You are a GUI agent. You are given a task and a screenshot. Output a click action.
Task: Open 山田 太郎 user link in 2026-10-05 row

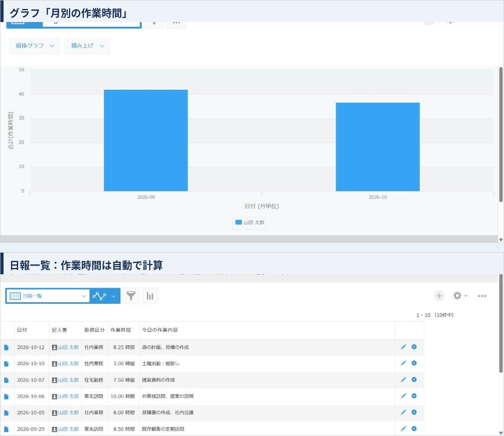click(x=68, y=413)
